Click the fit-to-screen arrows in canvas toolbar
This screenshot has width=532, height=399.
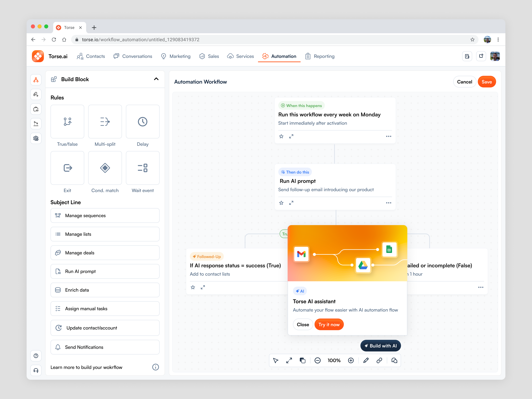289,361
